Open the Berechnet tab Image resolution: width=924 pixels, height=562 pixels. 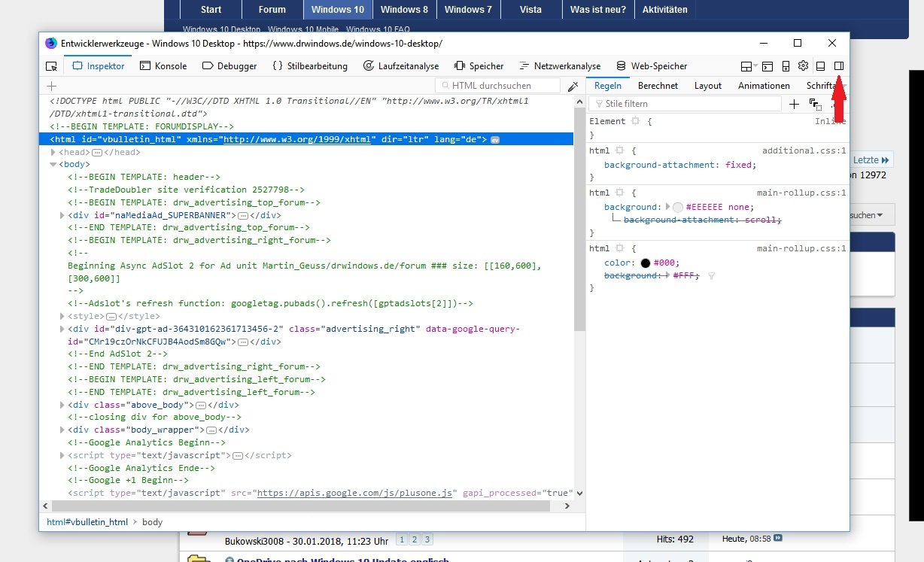point(658,86)
